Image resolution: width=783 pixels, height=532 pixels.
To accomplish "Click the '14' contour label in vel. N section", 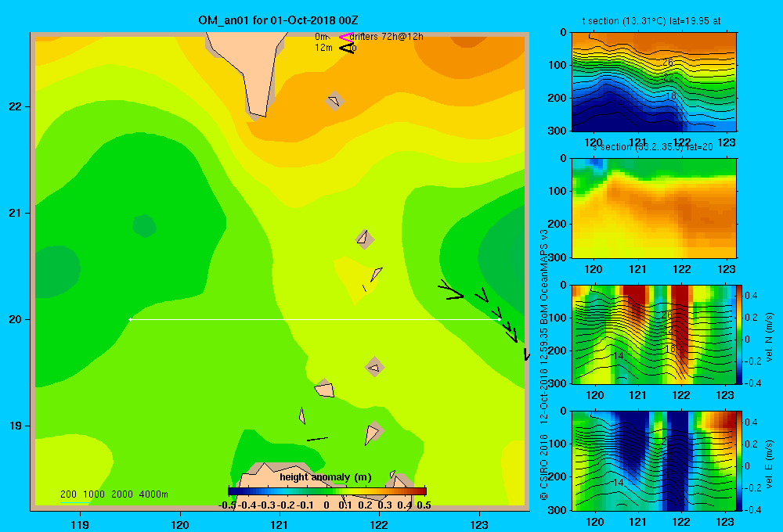I will coord(619,355).
